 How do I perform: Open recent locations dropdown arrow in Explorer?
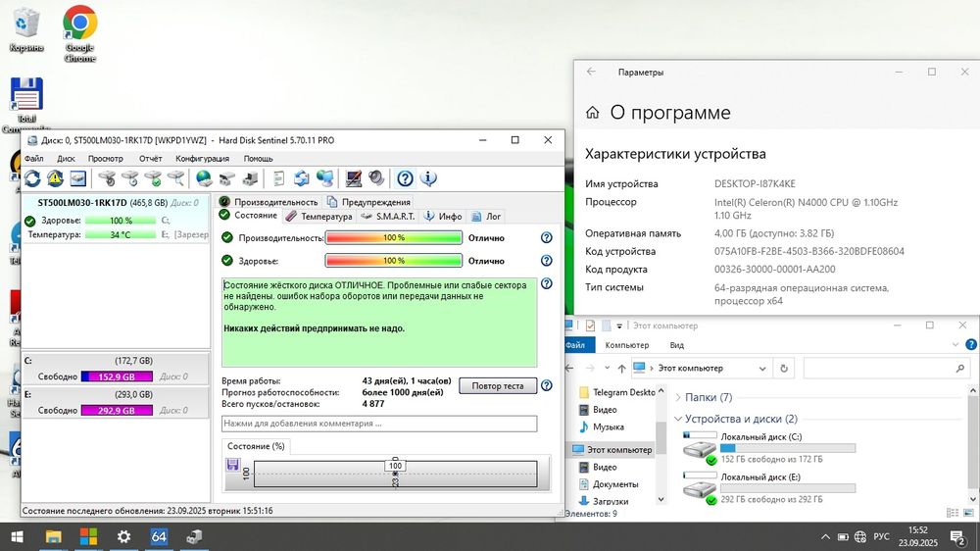(x=606, y=369)
